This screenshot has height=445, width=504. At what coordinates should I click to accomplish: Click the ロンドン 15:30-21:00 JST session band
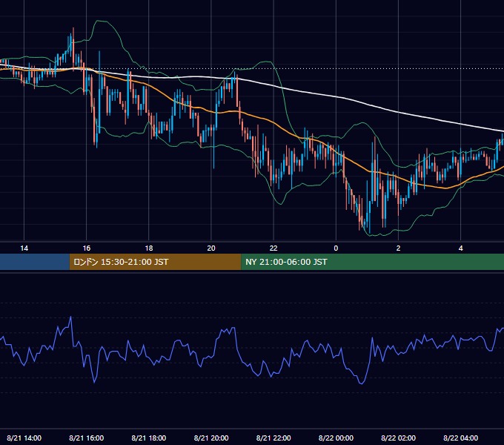coord(155,262)
